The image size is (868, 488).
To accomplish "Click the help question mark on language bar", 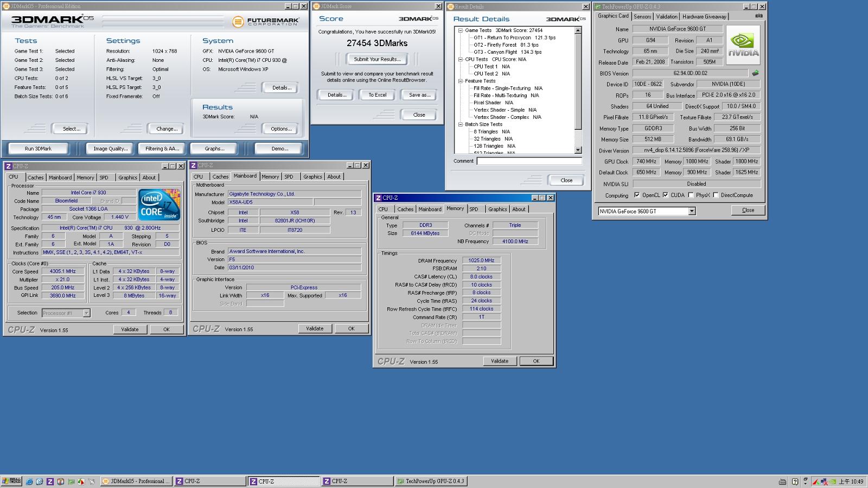I will click(x=795, y=481).
